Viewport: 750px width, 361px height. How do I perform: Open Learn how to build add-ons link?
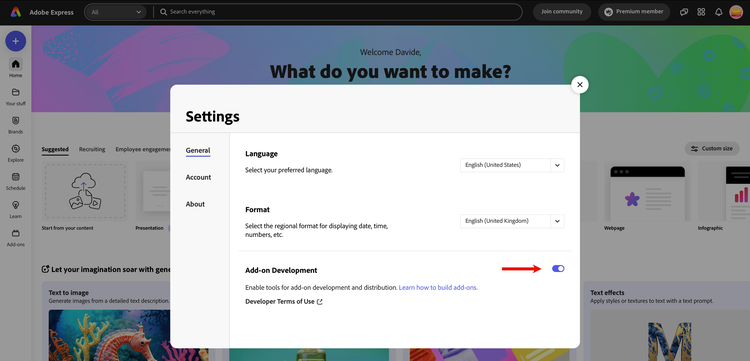pyautogui.click(x=438, y=288)
